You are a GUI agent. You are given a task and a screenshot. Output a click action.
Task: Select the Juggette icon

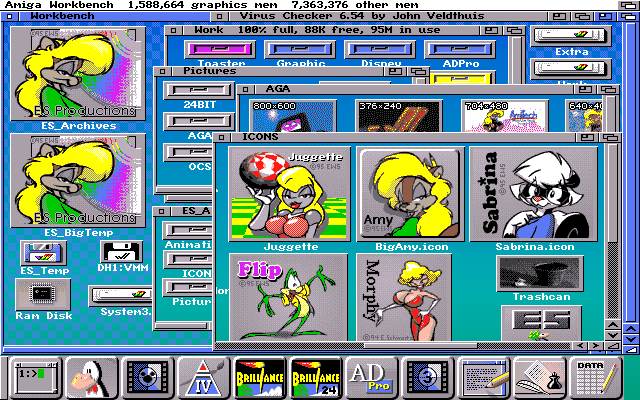coord(290,192)
